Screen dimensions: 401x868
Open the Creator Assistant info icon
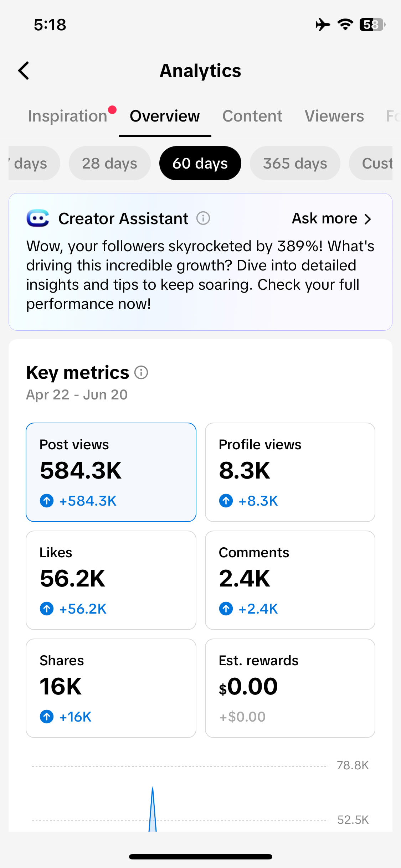click(x=203, y=218)
